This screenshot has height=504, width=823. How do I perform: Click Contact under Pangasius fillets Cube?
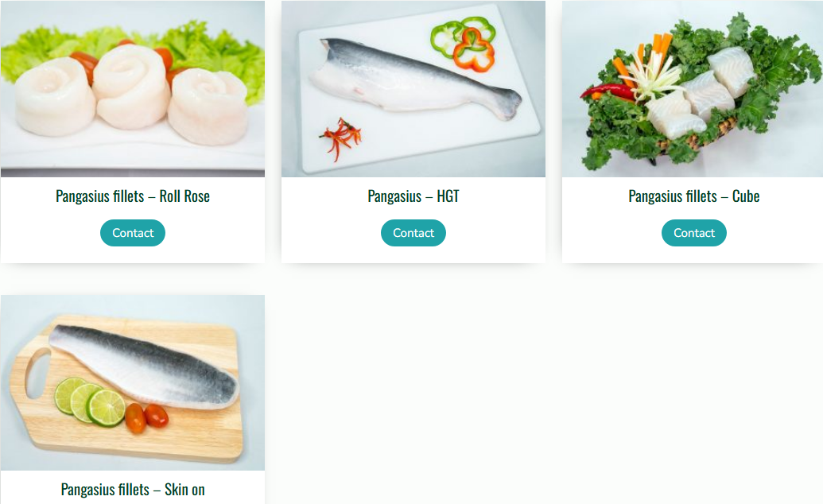coord(694,233)
